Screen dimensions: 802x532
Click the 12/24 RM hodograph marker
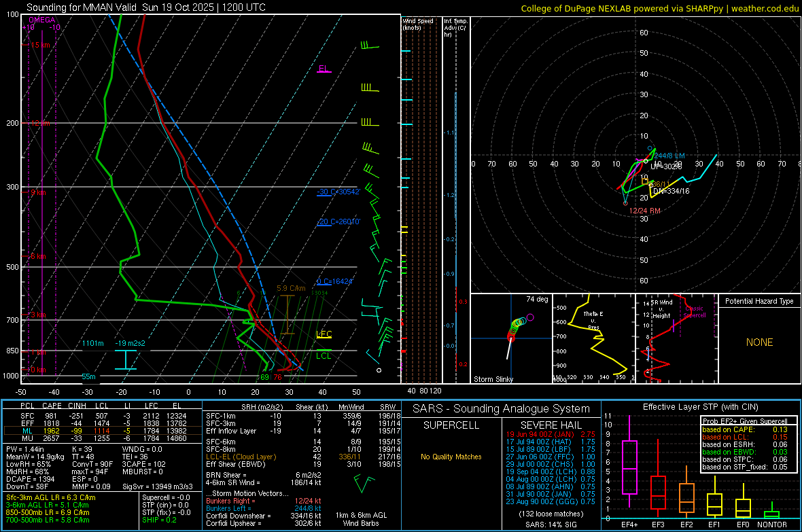pos(644,211)
